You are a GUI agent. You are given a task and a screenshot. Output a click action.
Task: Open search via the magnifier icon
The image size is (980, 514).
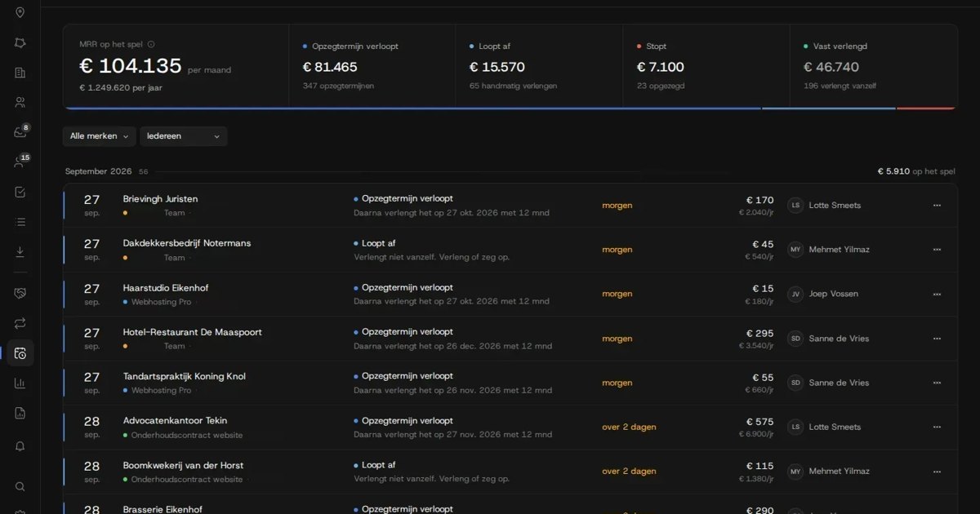20,486
